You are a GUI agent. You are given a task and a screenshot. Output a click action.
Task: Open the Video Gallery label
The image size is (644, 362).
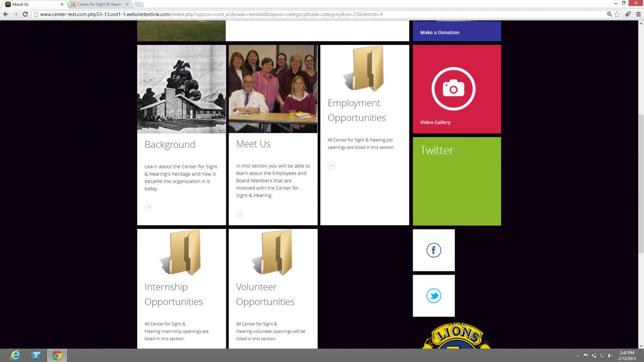coord(435,122)
